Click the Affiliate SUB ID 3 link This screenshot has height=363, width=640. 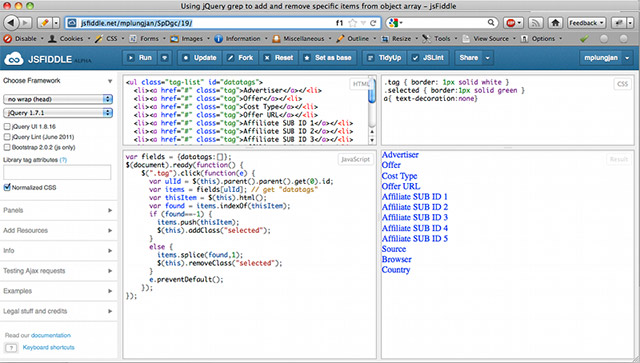[x=415, y=217]
